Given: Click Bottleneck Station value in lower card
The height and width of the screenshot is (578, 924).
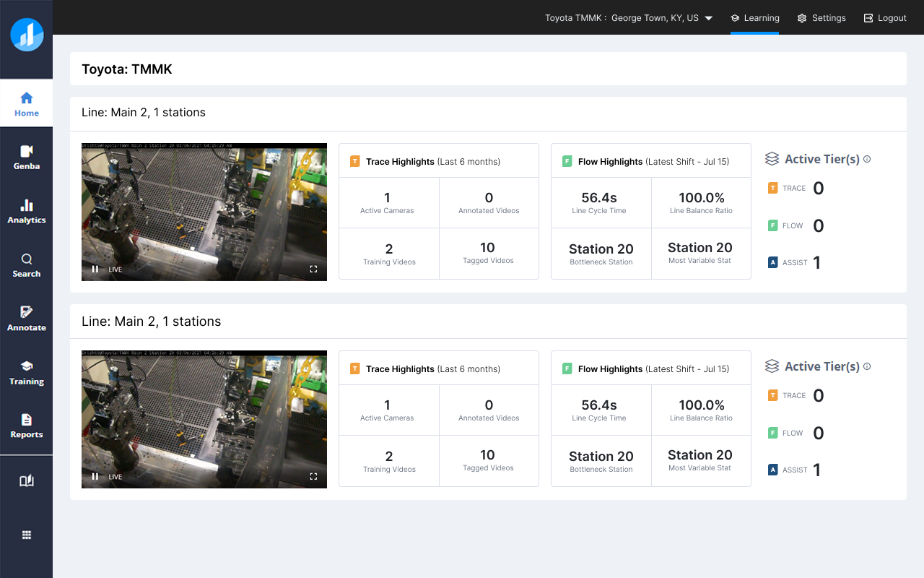Looking at the screenshot, I should tap(601, 456).
